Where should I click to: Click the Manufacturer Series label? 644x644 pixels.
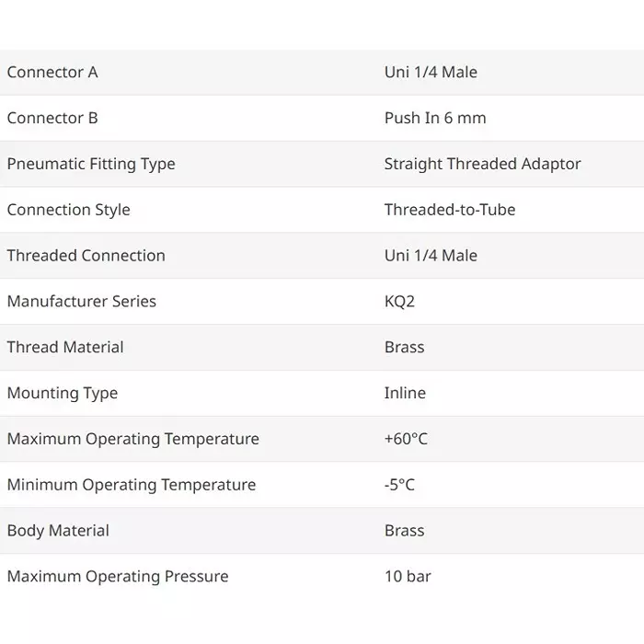click(82, 302)
